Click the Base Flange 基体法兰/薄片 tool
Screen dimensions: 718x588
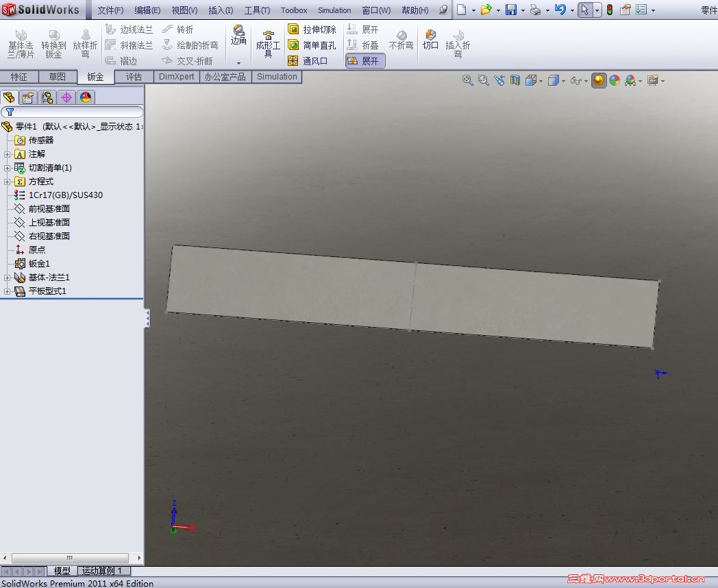point(21,44)
